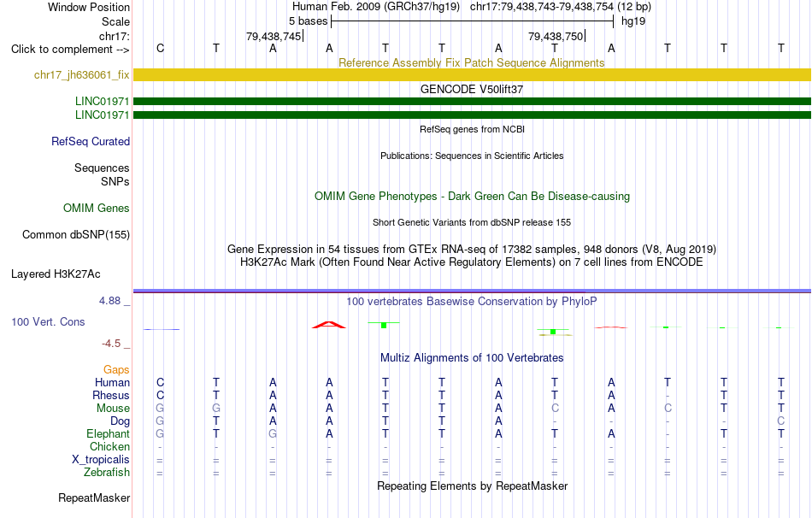Click the Elephant species row label
This screenshot has height=518, width=812.
[109, 433]
